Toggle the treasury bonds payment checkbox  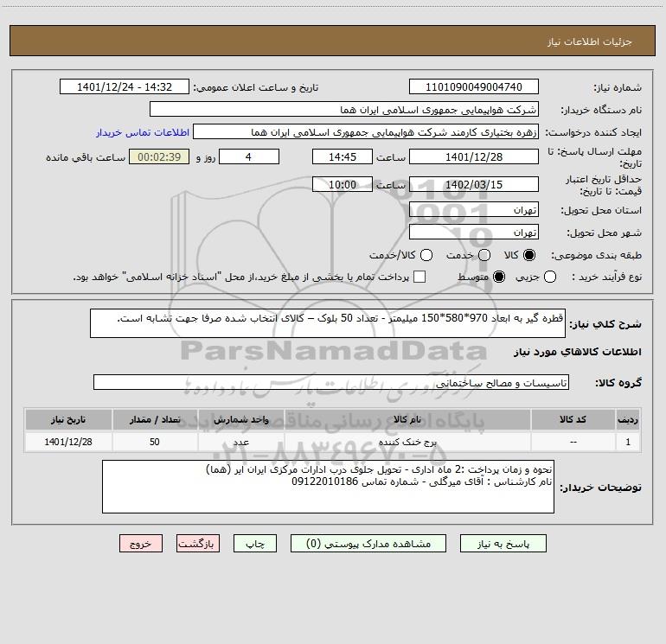[419, 277]
